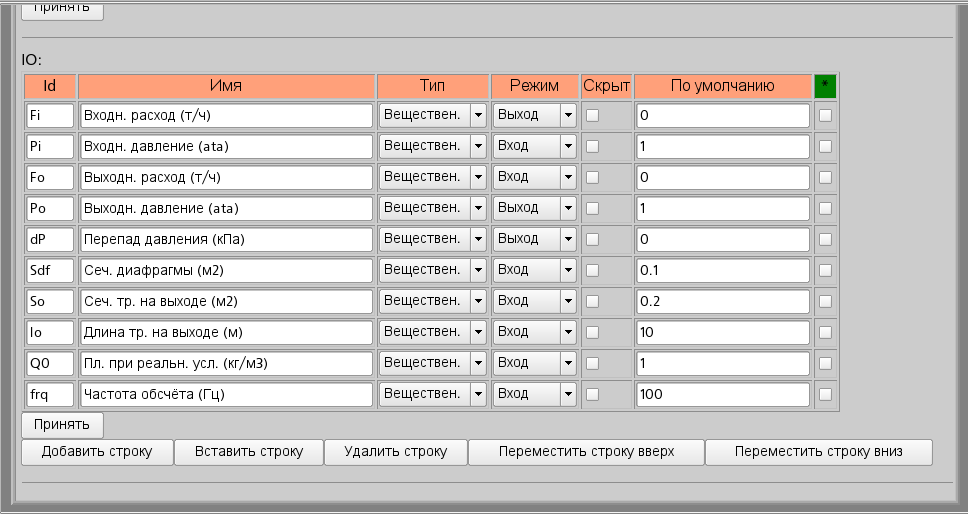Toggle the Hidden checkbox for row Fi
Image resolution: width=968 pixels, height=514 pixels.
[x=592, y=116]
